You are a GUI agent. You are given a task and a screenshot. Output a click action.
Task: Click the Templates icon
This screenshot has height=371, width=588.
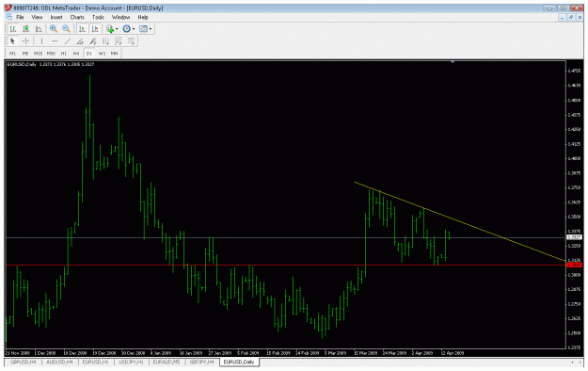click(x=143, y=29)
